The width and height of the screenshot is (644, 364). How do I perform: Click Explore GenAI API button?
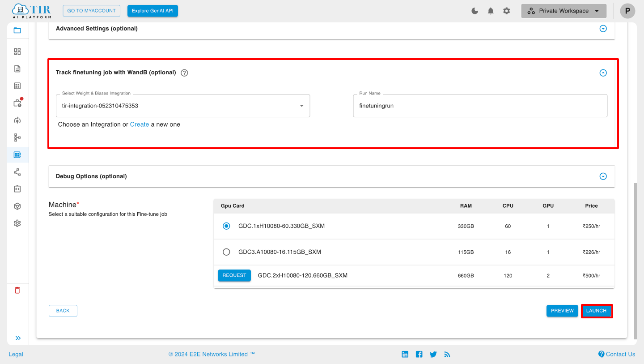point(153,11)
